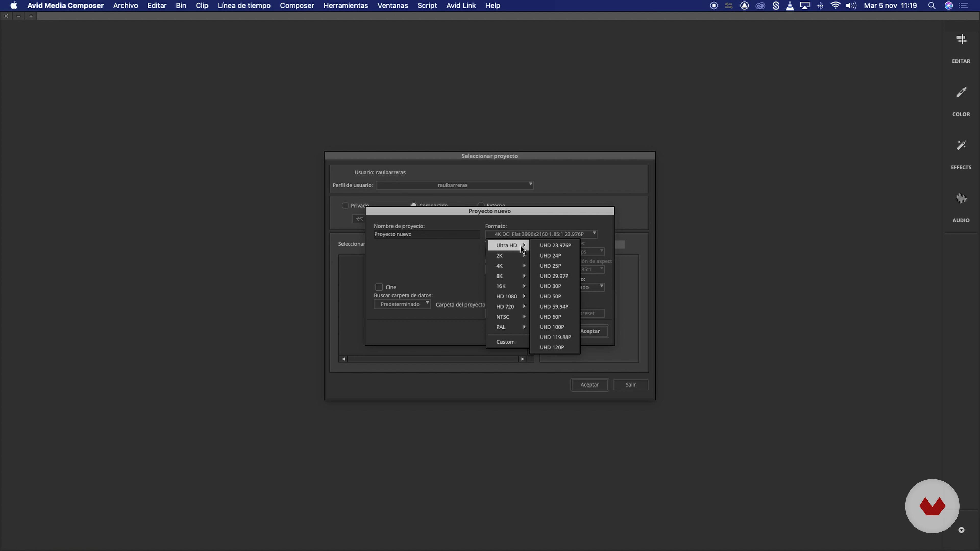This screenshot has width=980, height=551.
Task: Select the Externo radio button
Action: point(481,205)
